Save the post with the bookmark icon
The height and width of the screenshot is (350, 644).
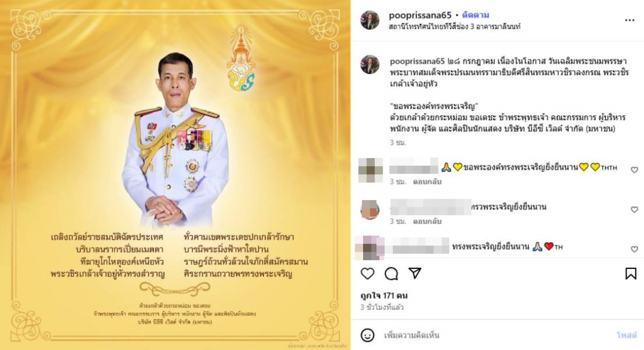[631, 274]
